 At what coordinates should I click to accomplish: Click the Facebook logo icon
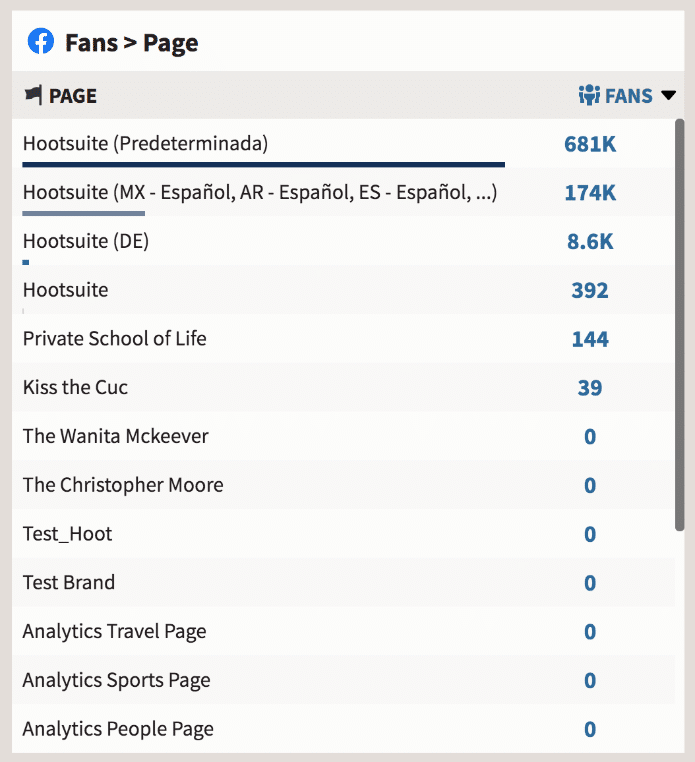(x=41, y=42)
